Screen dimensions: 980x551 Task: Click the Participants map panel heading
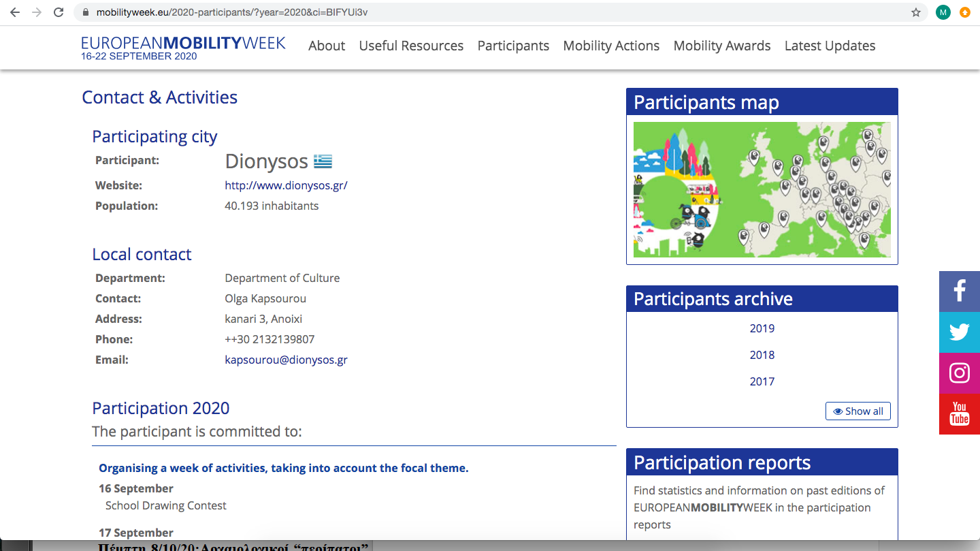click(x=762, y=102)
